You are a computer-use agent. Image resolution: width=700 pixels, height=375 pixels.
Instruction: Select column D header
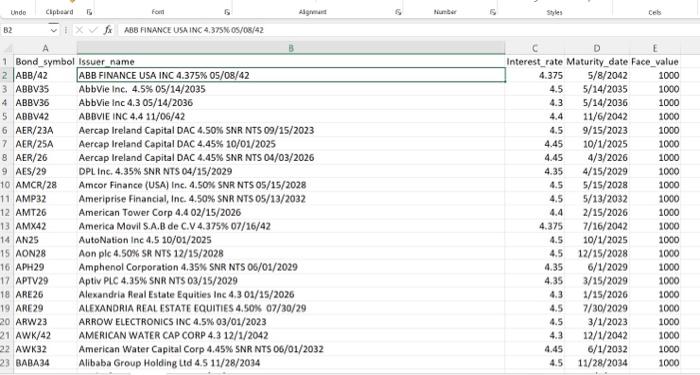[597, 48]
